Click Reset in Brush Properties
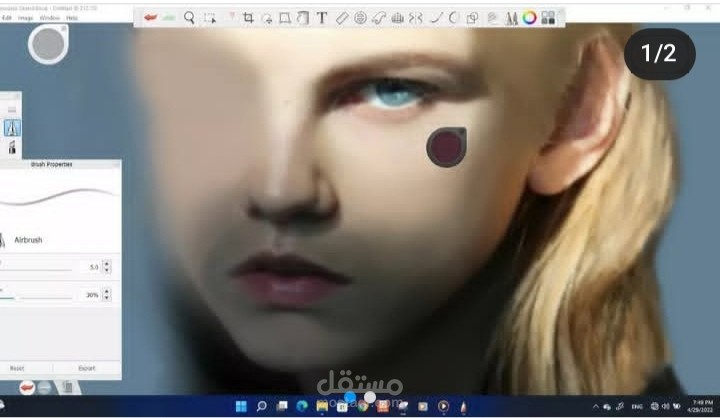Viewport: 720px width, 418px height. point(17,368)
